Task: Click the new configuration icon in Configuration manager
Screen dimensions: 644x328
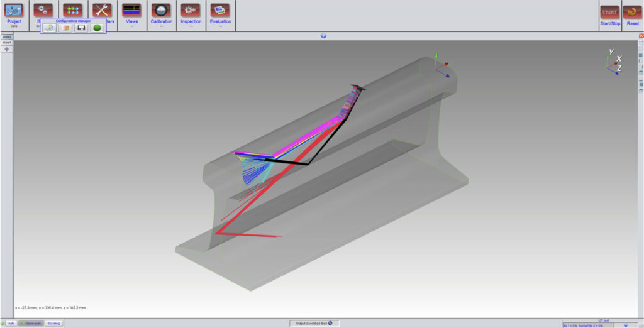Action: click(50, 28)
